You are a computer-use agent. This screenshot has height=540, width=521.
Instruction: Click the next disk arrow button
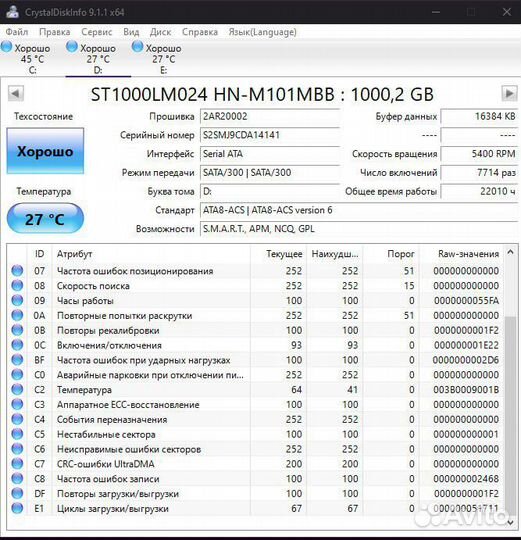click(509, 94)
